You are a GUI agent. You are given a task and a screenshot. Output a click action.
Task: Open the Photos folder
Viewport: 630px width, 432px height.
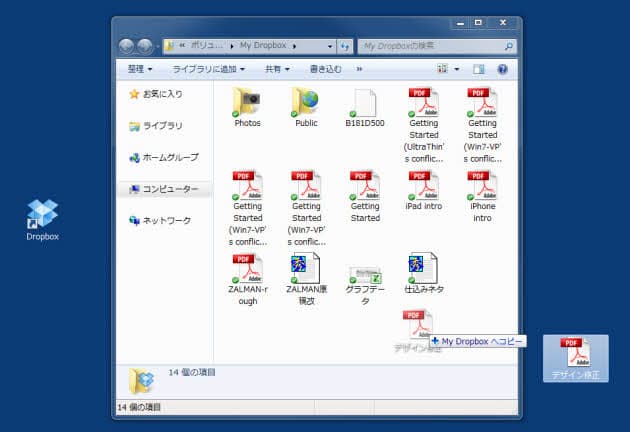[x=247, y=104]
